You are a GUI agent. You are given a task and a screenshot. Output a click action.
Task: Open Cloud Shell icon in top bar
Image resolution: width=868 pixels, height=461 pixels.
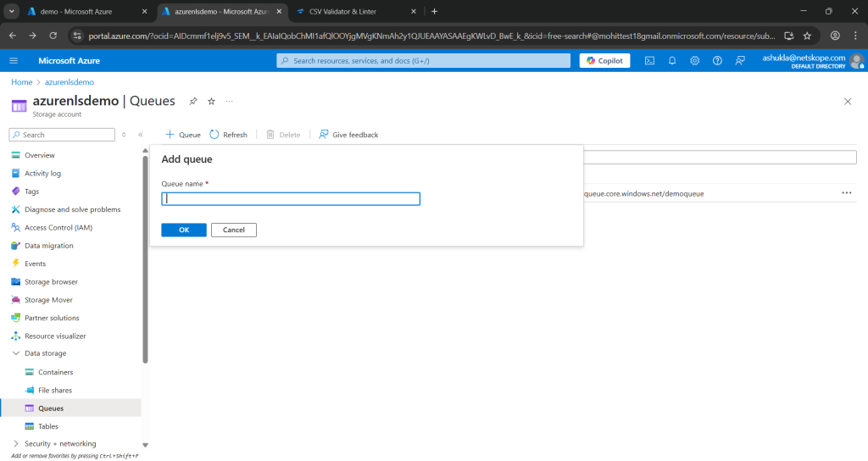tap(649, 61)
